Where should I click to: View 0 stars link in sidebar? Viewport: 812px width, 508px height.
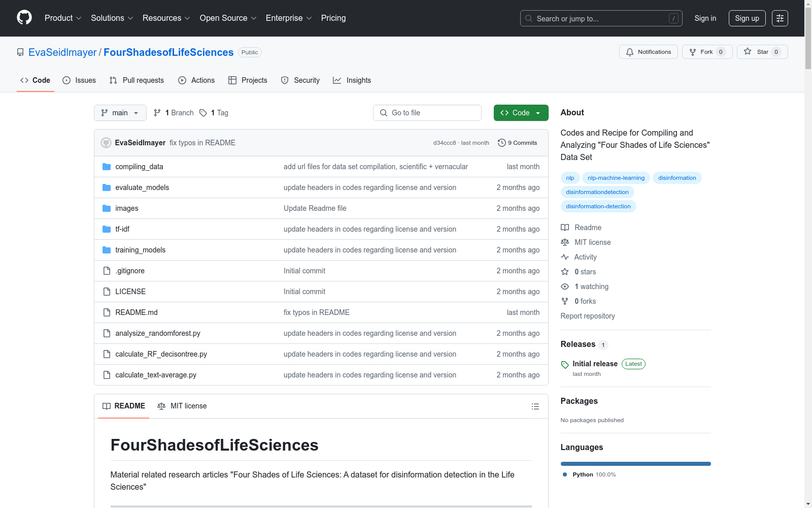tap(579, 272)
